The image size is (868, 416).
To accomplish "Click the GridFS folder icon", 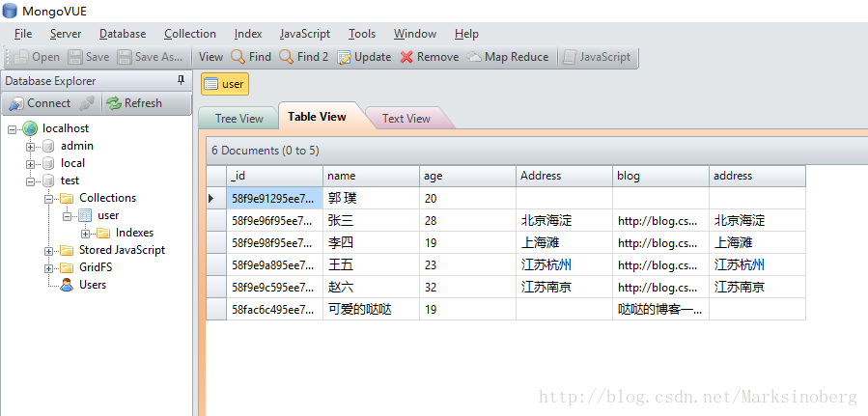I will (x=67, y=267).
